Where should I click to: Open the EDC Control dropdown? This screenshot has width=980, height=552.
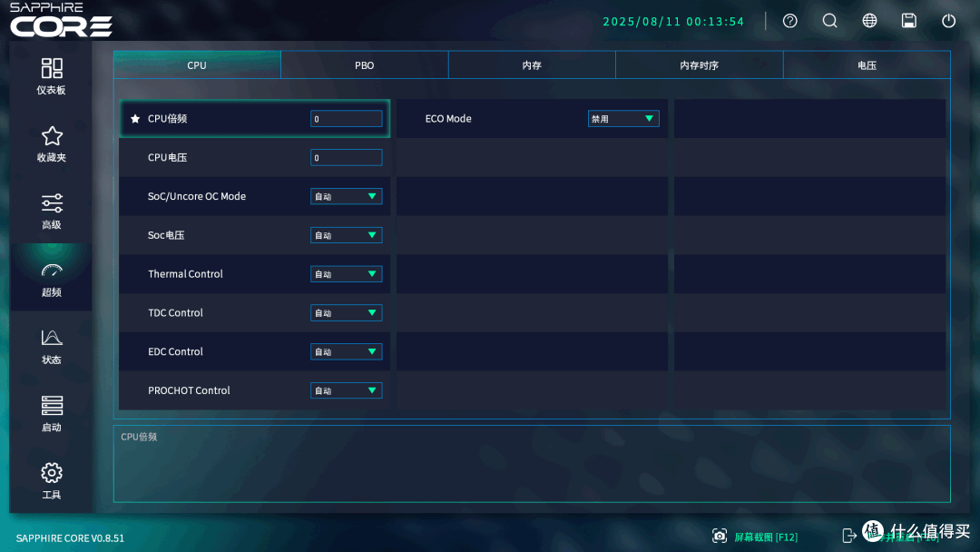tap(347, 351)
